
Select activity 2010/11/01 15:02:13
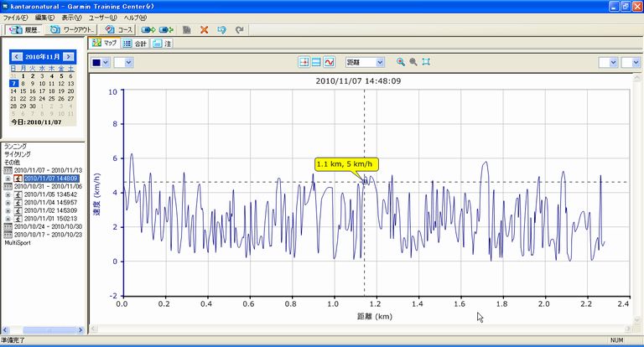[x=50, y=219]
